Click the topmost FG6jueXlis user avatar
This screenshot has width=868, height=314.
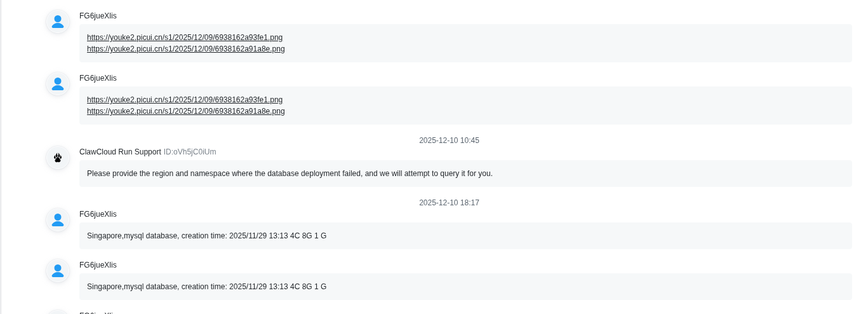(x=58, y=22)
